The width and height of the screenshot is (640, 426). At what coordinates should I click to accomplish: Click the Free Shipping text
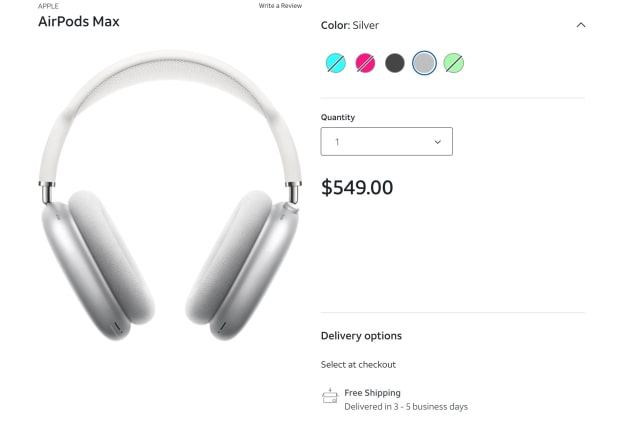click(372, 393)
